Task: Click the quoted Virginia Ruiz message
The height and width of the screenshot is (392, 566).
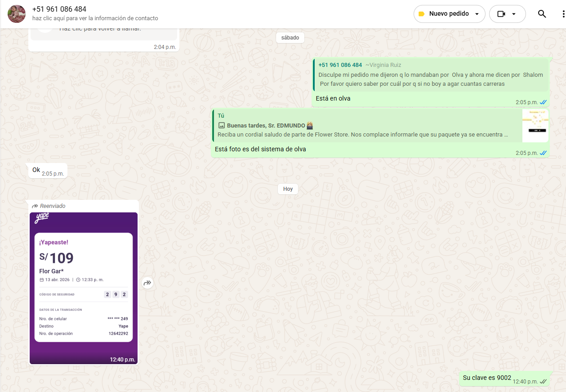Action: 430,75
